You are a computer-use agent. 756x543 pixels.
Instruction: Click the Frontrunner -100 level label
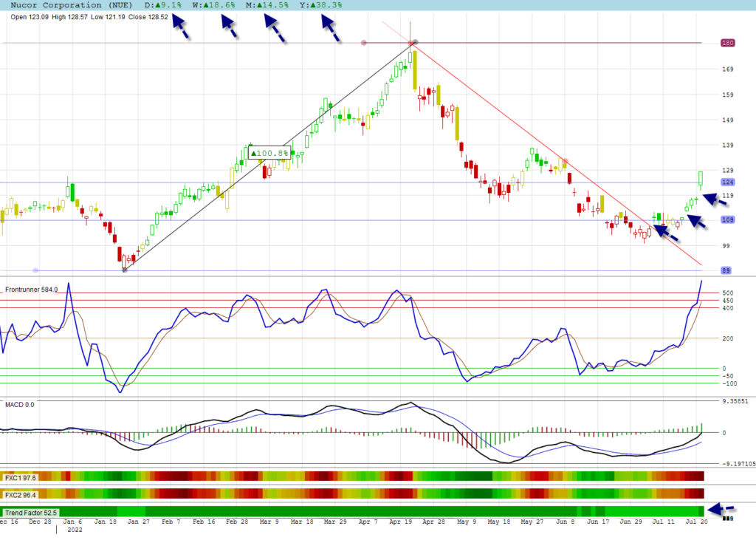[729, 383]
